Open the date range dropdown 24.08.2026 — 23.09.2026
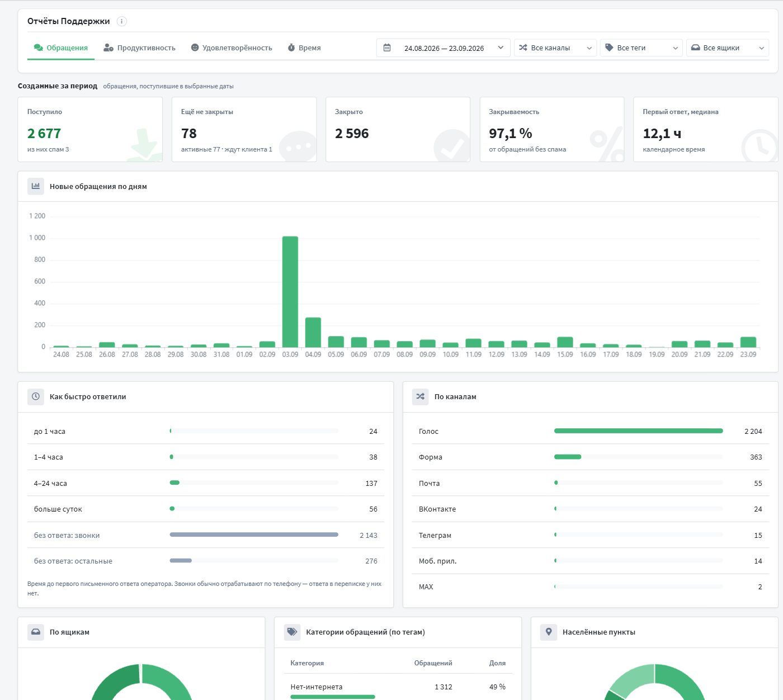Viewport: 783px width, 700px height. 444,48
